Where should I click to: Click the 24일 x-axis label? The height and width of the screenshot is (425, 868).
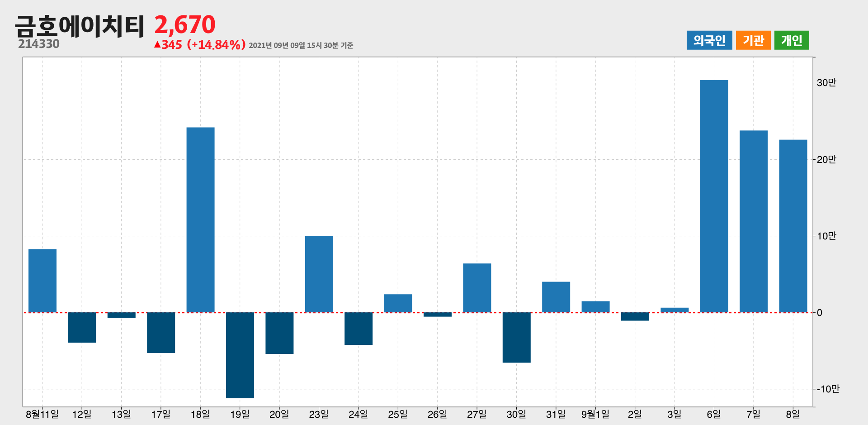pyautogui.click(x=359, y=414)
